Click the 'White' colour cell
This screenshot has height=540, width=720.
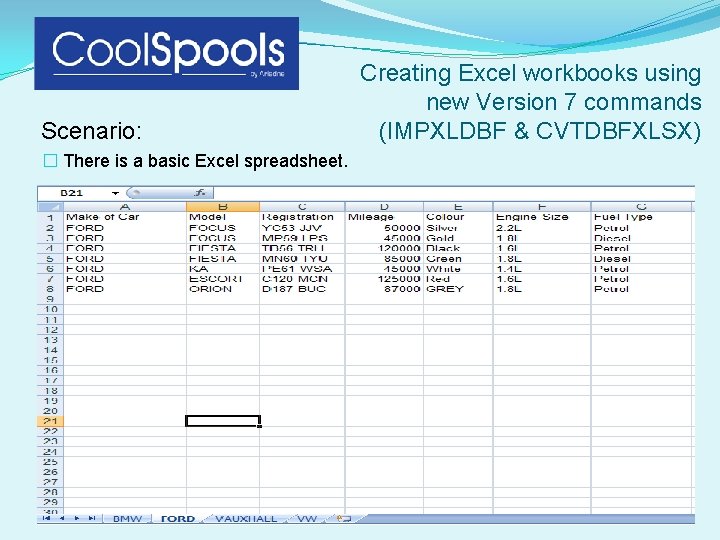point(458,269)
